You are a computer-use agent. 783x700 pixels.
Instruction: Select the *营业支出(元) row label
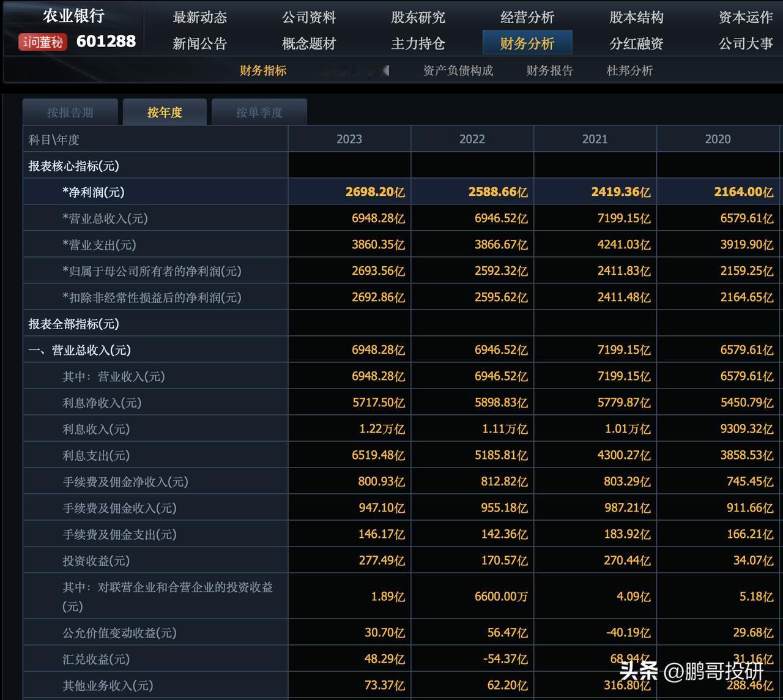[99, 245]
